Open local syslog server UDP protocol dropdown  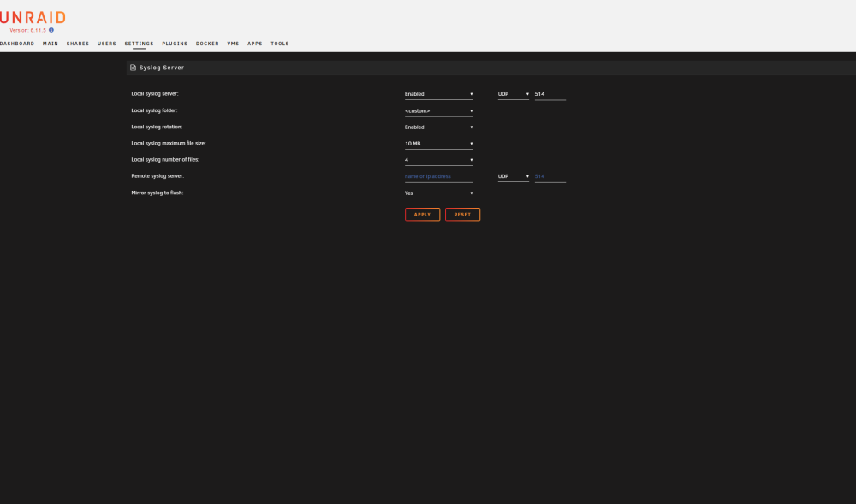(x=513, y=94)
